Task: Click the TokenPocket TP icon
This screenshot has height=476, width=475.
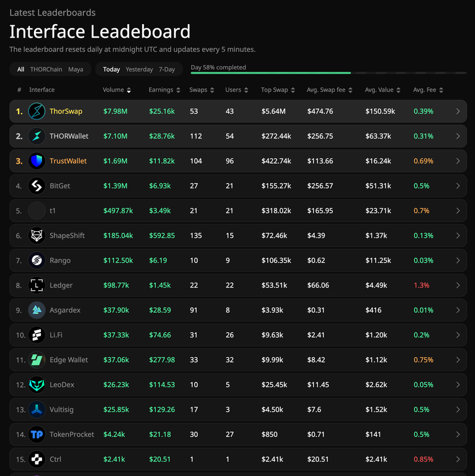Action: point(36,435)
